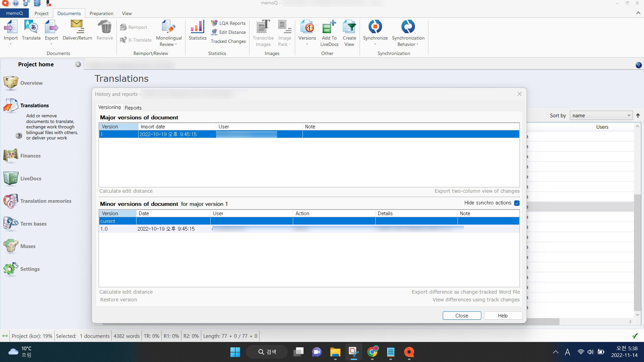Open Synchronization Behavior icon
Viewport: 644px width, 362px height.
coord(408,27)
